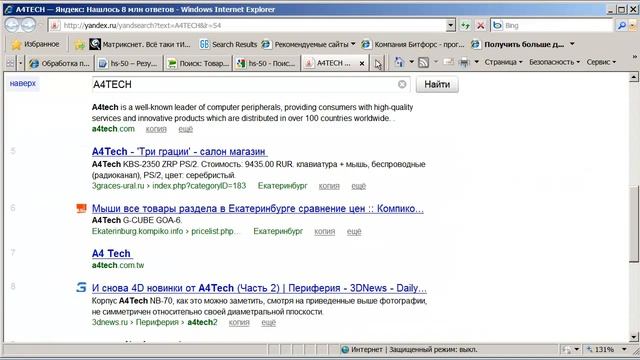640x360 pixels.
Task: Click the Bing search magnifier icon
Action: pyautogui.click(x=621, y=25)
